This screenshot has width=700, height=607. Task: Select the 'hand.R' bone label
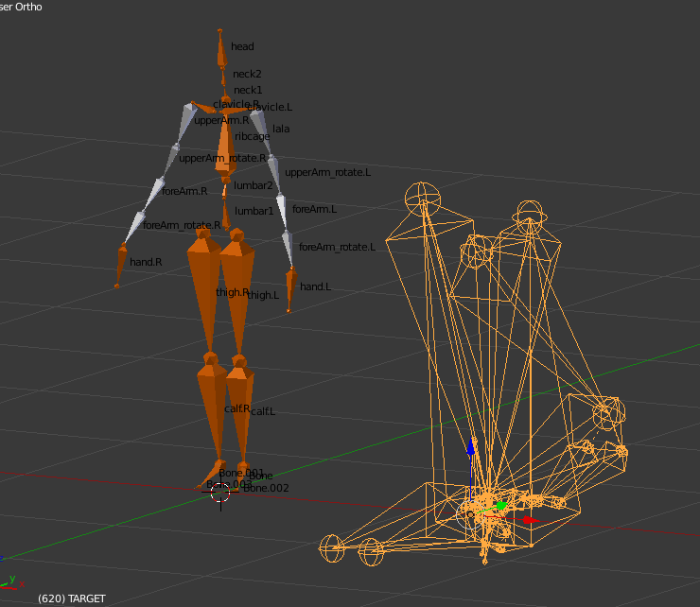click(146, 263)
